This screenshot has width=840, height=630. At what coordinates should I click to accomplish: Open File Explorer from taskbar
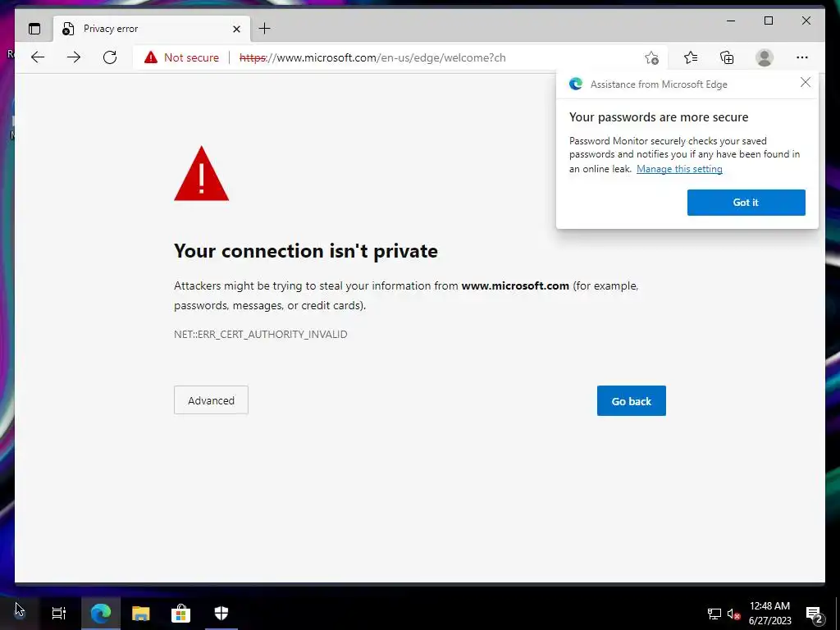pos(141,612)
